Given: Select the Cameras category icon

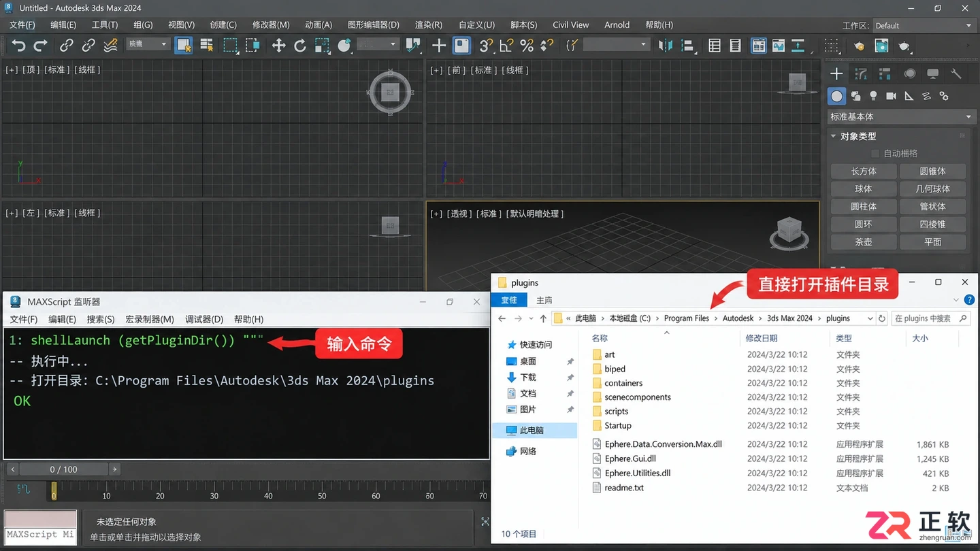Looking at the screenshot, I should point(891,96).
